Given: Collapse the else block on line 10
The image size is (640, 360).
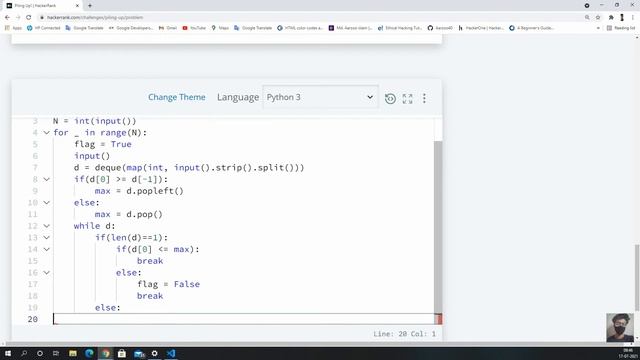Looking at the screenshot, I should pyautogui.click(x=47, y=202).
